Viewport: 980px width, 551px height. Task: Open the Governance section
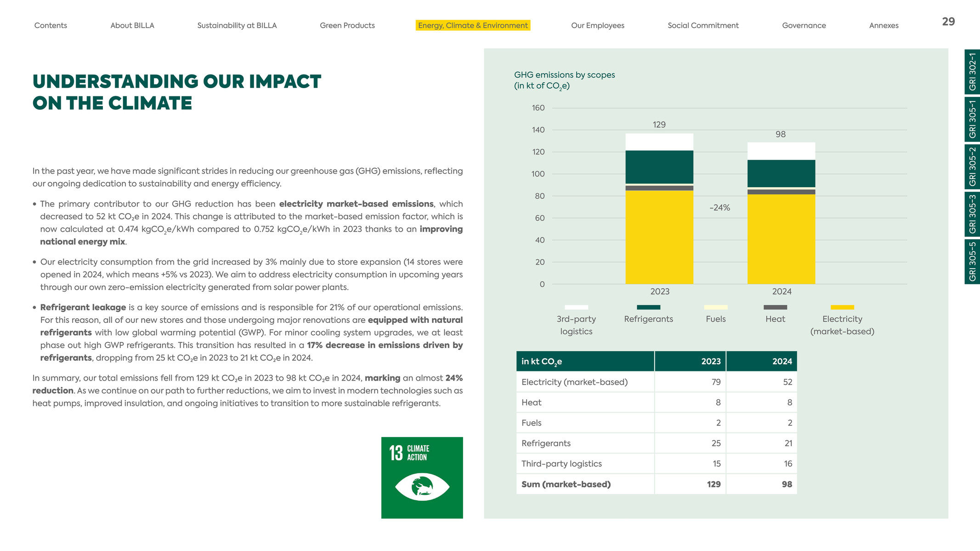pos(804,26)
